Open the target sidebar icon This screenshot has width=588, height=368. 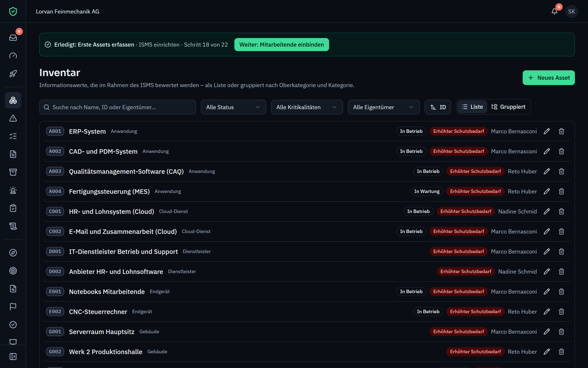pyautogui.click(x=13, y=271)
